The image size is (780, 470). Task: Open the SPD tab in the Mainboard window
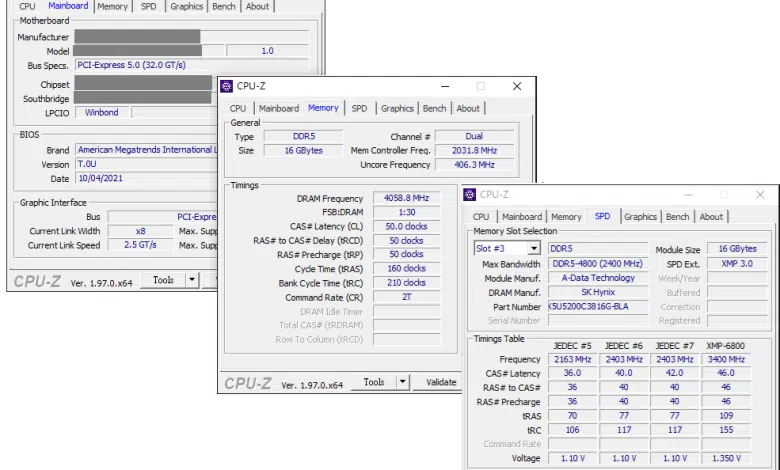pyautogui.click(x=149, y=6)
